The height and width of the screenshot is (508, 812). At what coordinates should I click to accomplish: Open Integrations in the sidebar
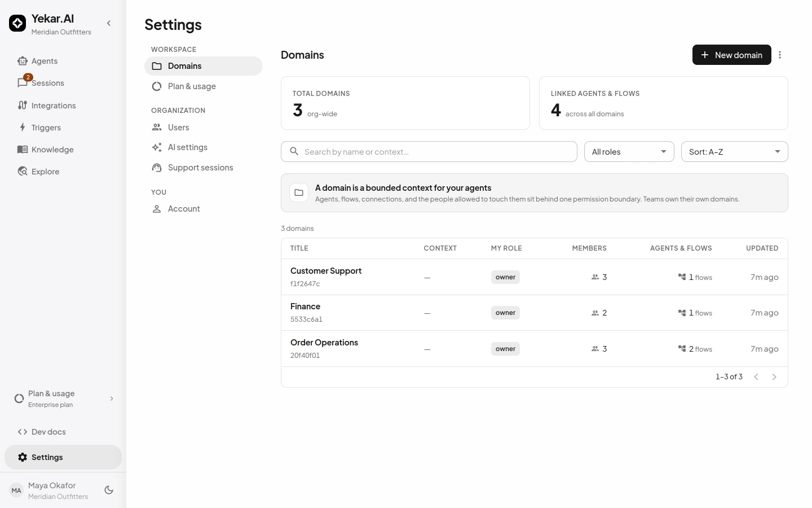pos(63,106)
